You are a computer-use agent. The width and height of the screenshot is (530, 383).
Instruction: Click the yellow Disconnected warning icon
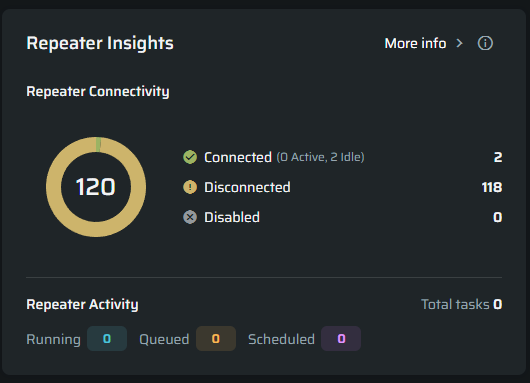(190, 187)
